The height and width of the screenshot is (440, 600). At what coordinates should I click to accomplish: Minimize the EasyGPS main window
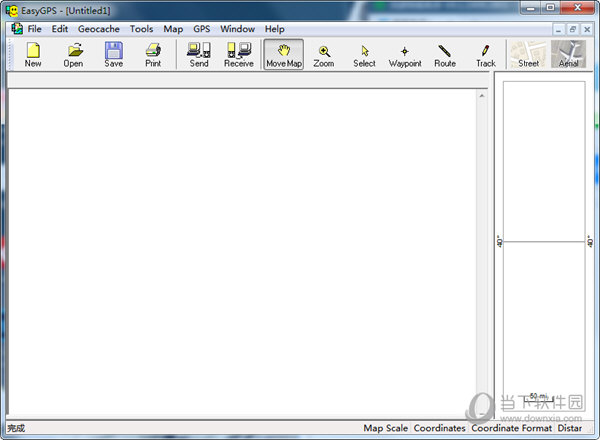pos(530,8)
